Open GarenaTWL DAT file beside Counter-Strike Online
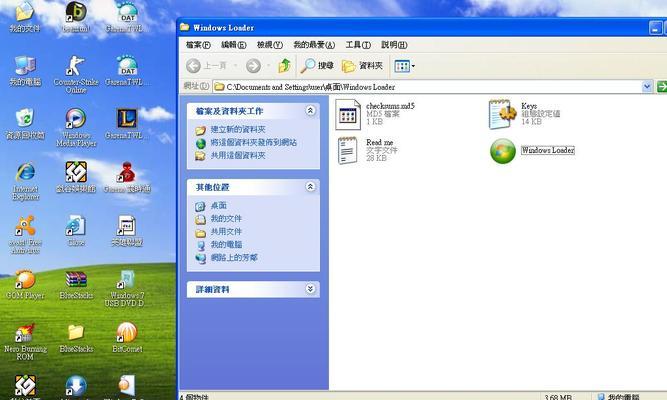The width and height of the screenshot is (667, 400). click(127, 71)
